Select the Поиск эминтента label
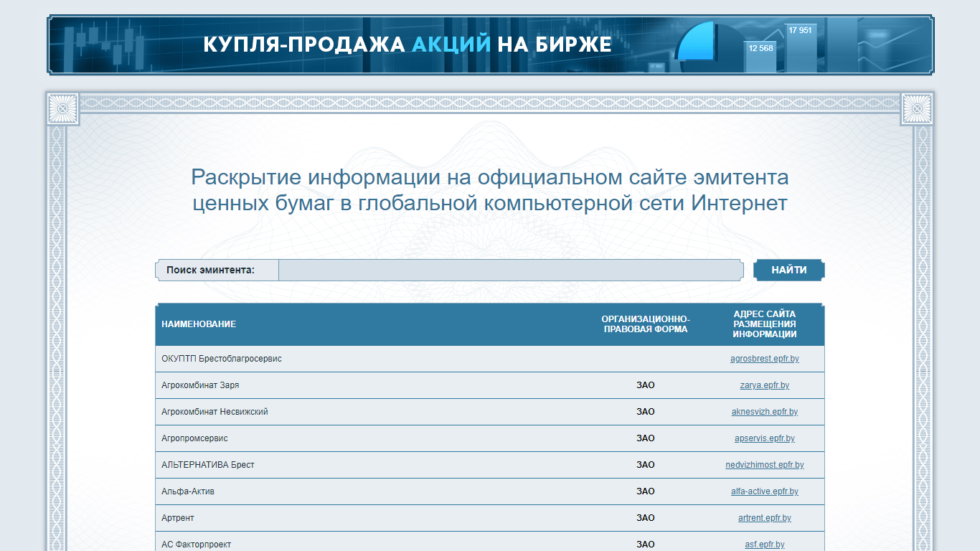This screenshot has width=980, height=551. tap(211, 270)
